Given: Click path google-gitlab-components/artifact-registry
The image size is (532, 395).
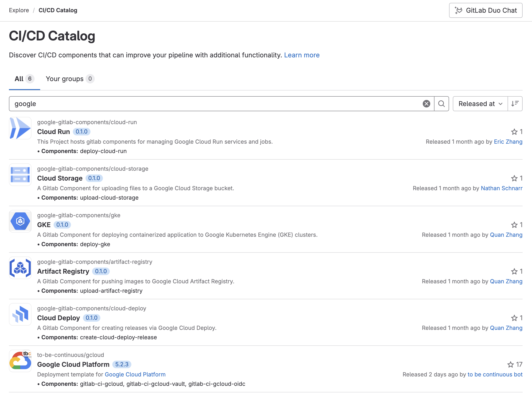Looking at the screenshot, I should (x=95, y=262).
